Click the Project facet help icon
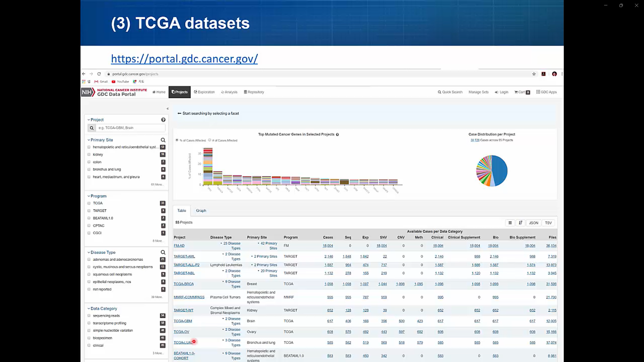This screenshot has height=362, width=644. point(163,120)
